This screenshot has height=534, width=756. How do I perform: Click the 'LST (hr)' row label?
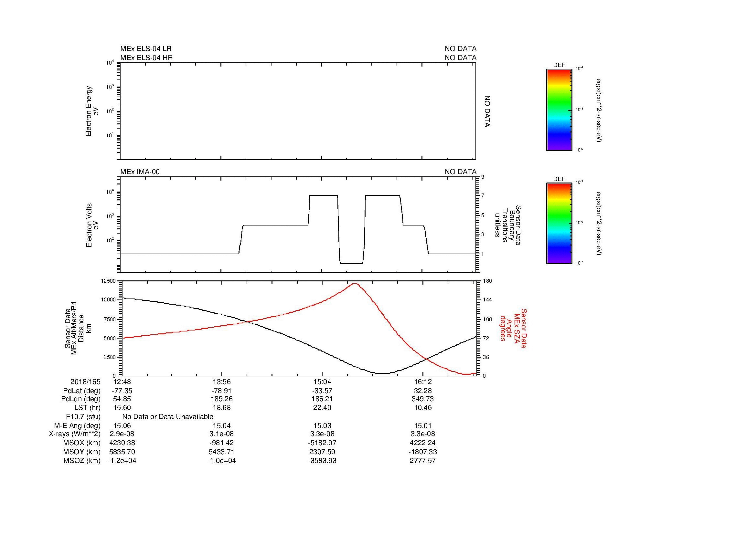pyautogui.click(x=87, y=408)
